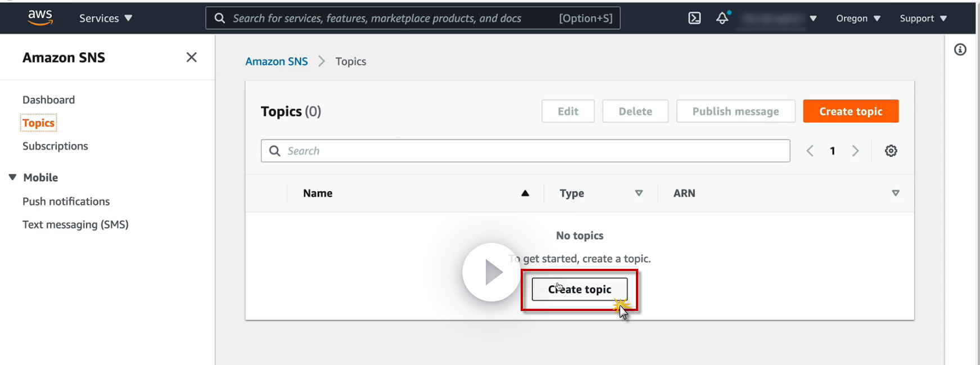
Task: Open the info panel icon
Action: pos(960,49)
